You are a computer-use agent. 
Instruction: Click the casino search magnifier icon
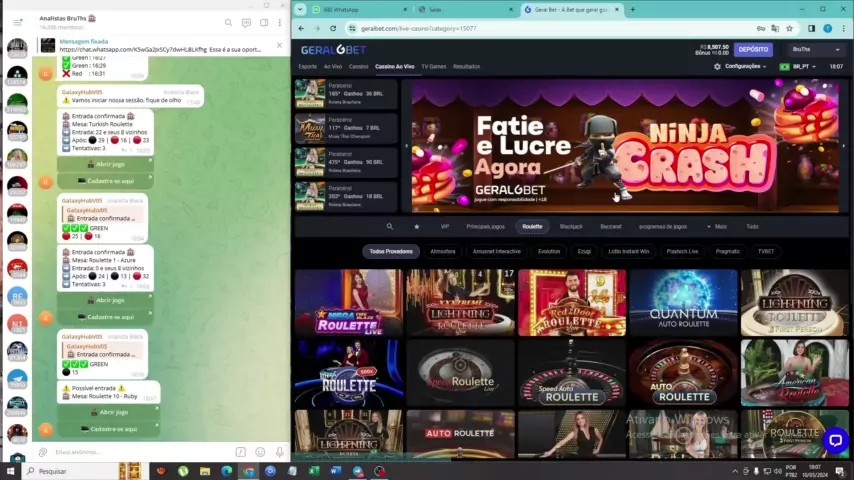(x=391, y=227)
